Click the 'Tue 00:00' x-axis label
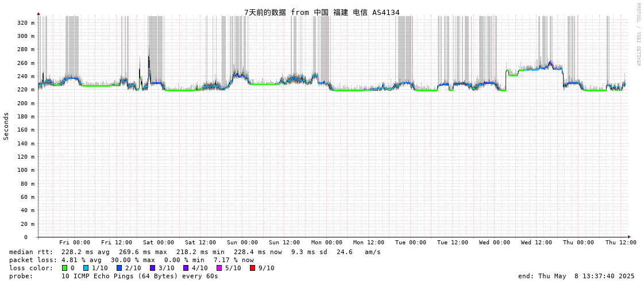Viewport: 644px width, 284px height. coord(411,243)
